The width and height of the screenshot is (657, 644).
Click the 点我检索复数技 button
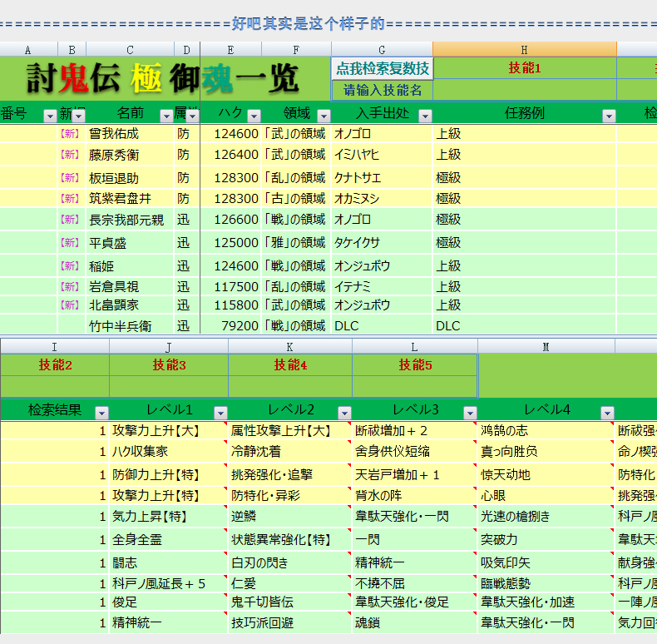[x=383, y=68]
